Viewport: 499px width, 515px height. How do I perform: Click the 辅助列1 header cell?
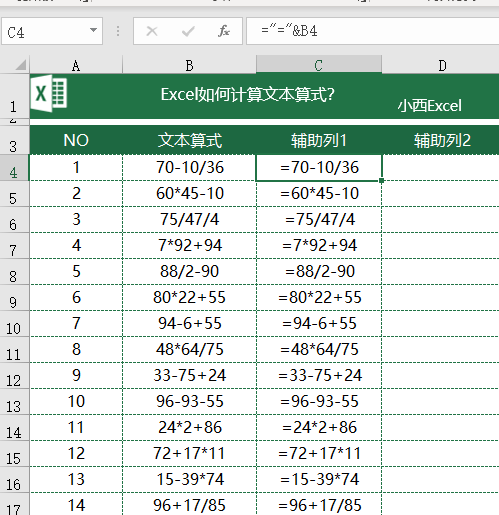pos(319,140)
